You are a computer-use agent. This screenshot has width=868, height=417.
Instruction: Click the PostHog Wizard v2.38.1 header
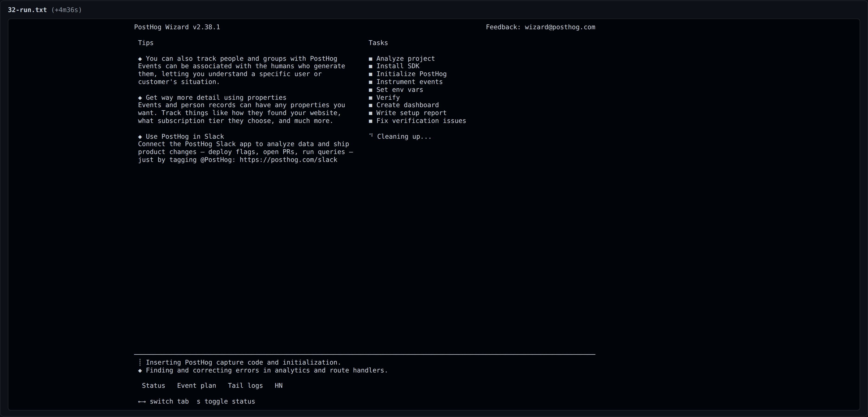[177, 27]
